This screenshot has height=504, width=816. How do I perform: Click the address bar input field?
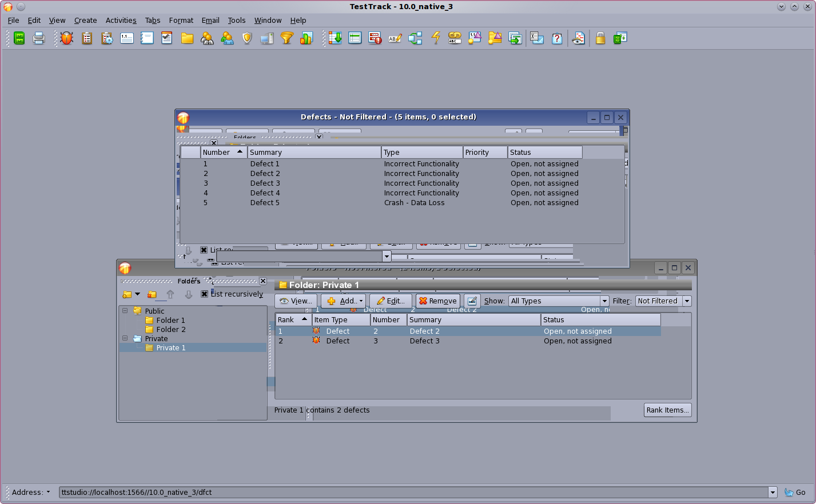coord(414,492)
